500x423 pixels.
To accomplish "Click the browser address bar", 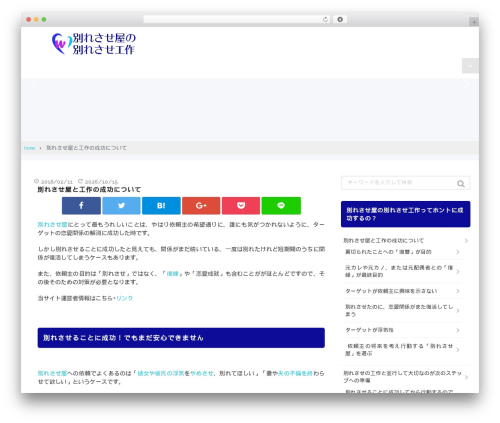I will [x=237, y=19].
